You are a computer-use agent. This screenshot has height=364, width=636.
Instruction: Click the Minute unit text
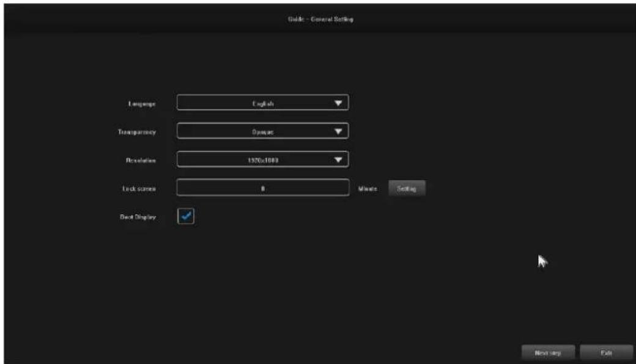pyautogui.click(x=368, y=189)
